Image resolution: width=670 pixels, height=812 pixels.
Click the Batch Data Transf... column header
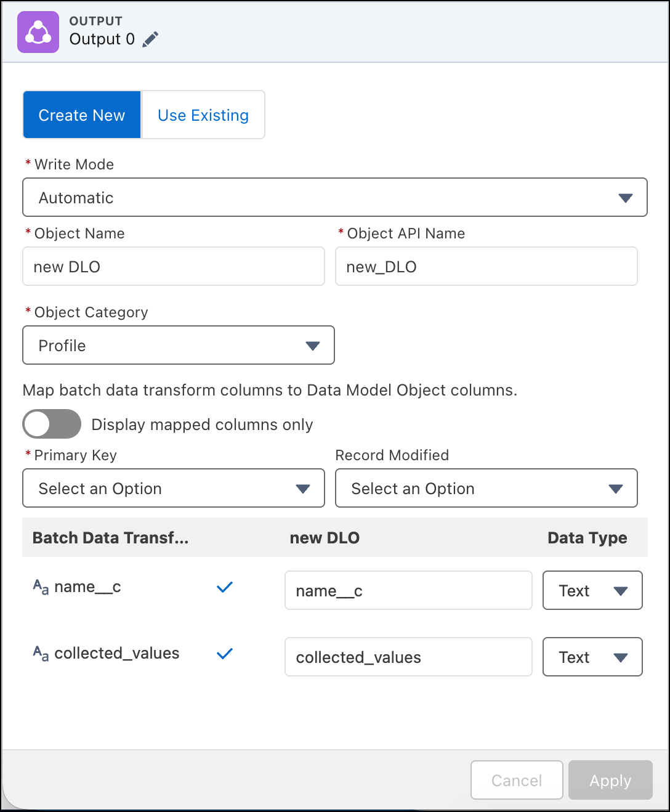pos(111,538)
